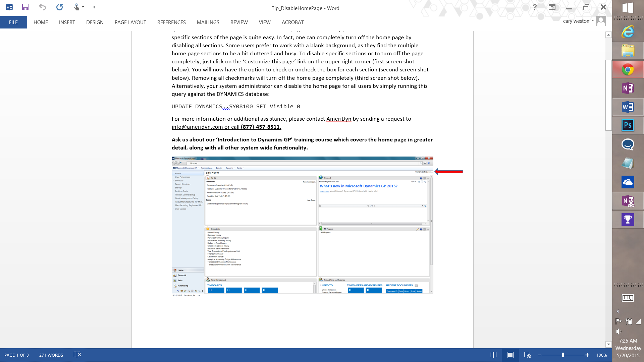
Task: Switch to MAILINGS tab
Action: [x=208, y=22]
